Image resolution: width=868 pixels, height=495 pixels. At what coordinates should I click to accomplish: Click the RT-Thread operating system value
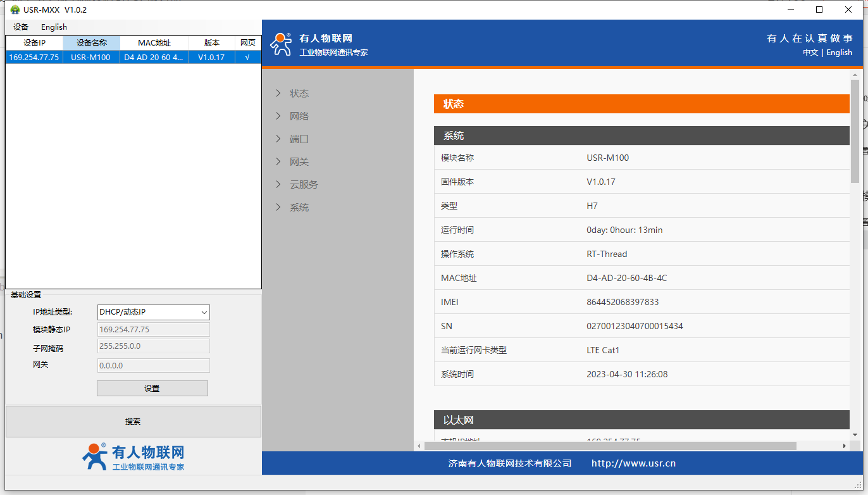[607, 254]
